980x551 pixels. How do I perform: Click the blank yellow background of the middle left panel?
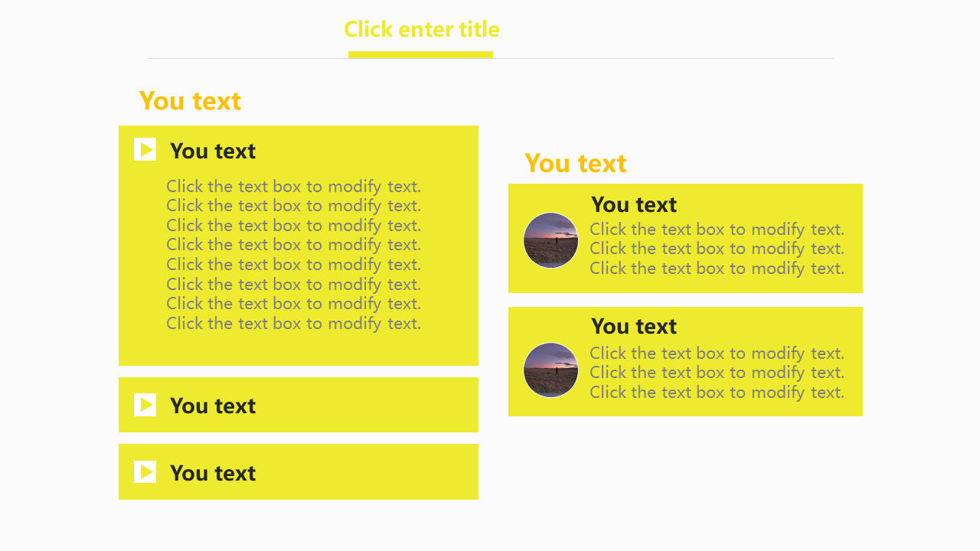coord(367,406)
